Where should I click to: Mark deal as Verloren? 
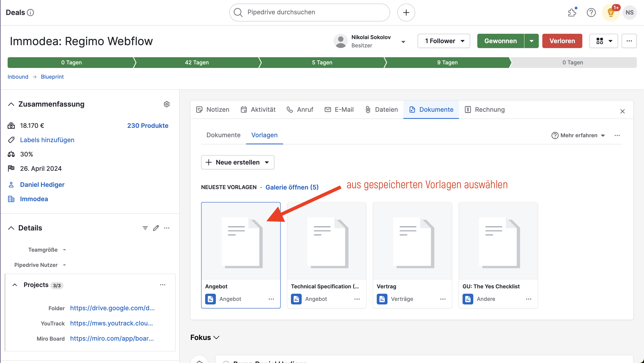click(x=562, y=41)
